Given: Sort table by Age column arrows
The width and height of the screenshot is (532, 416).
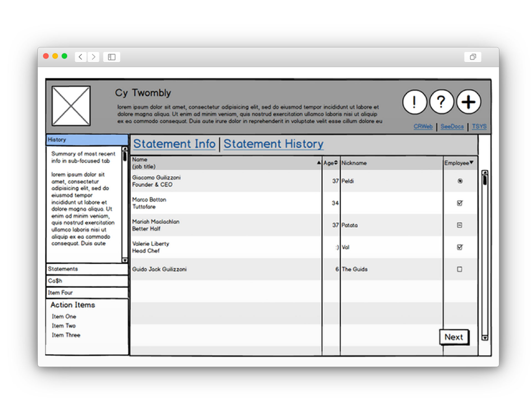Looking at the screenshot, I should 336,163.
